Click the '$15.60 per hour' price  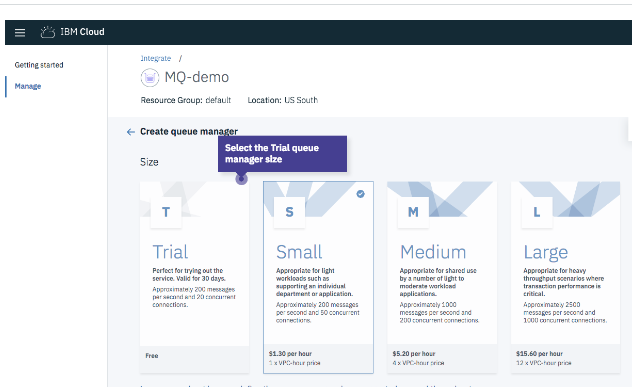coord(539,354)
